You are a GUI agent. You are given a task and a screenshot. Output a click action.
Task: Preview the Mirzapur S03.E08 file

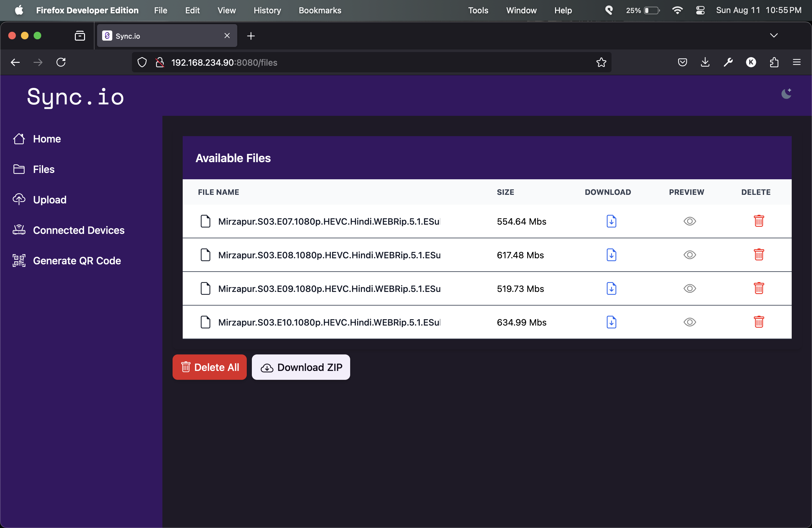pos(690,255)
